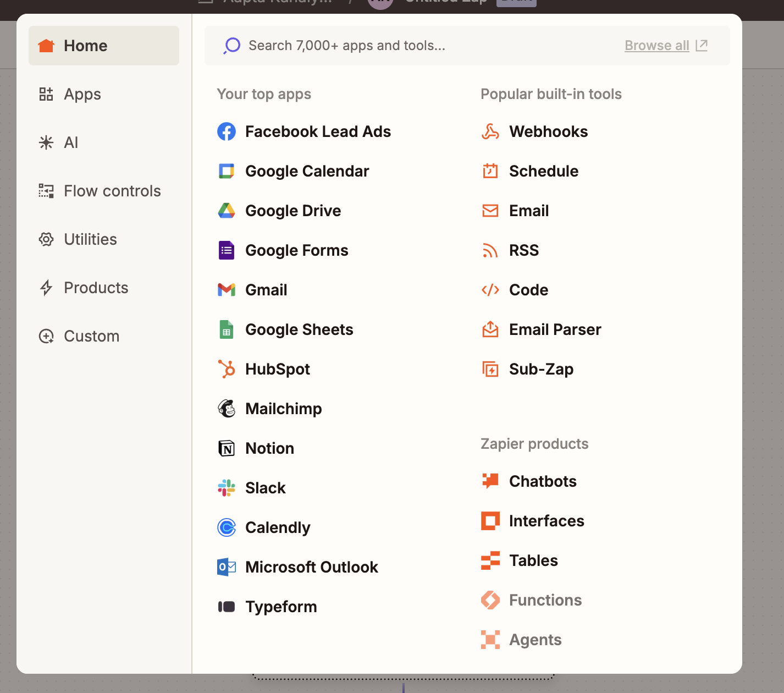Open Flow controls in the sidebar
The width and height of the screenshot is (784, 693).
tap(112, 191)
